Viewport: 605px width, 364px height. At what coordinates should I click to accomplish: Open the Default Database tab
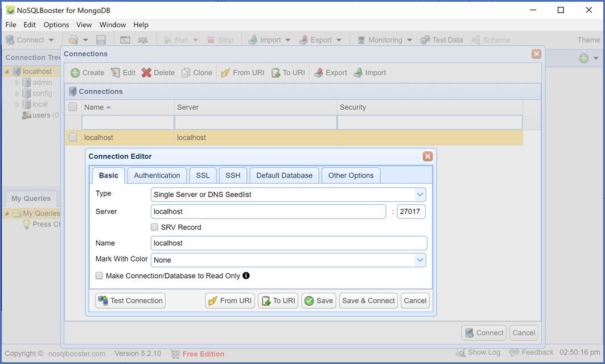285,175
